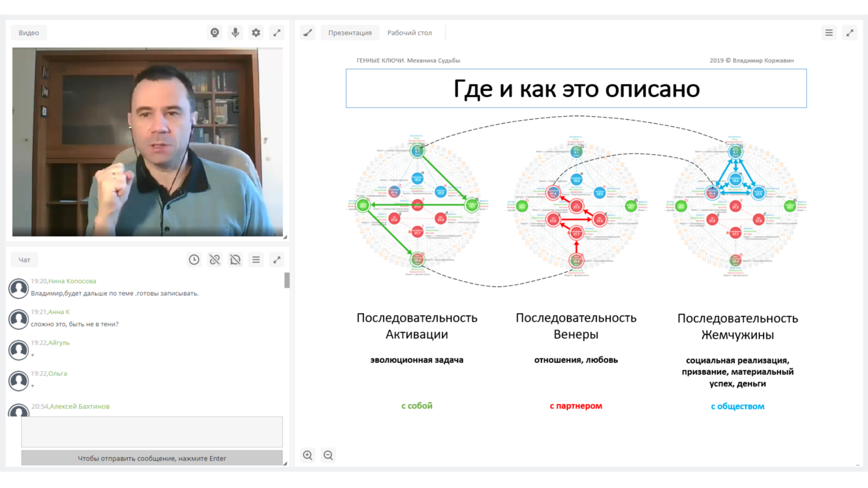This screenshot has height=488, width=868.
Task: Click the Activation sequence diagram with green arrows
Action: point(417,206)
